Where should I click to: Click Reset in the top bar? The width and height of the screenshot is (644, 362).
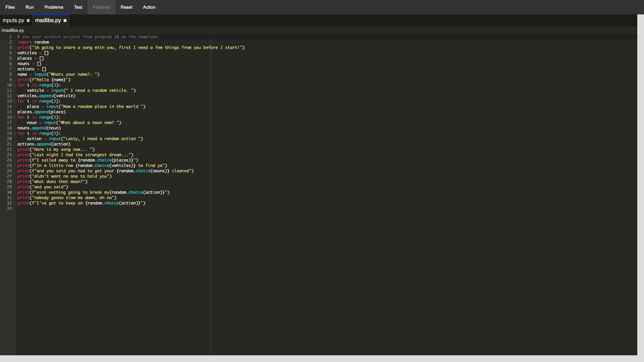pos(126,7)
